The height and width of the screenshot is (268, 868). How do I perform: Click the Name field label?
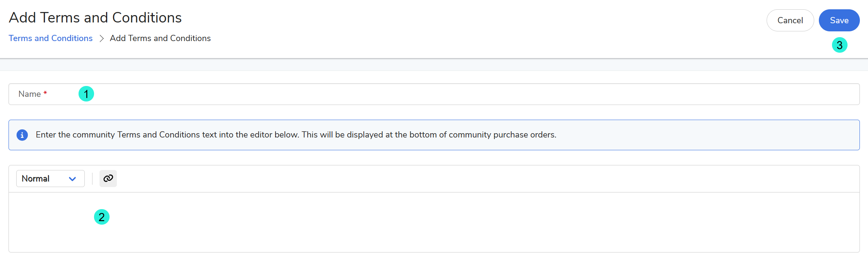click(x=29, y=94)
